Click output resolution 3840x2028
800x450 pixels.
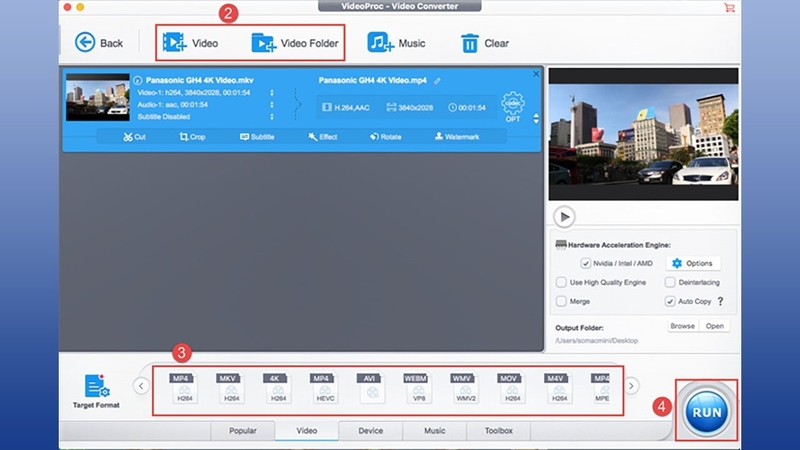click(410, 108)
